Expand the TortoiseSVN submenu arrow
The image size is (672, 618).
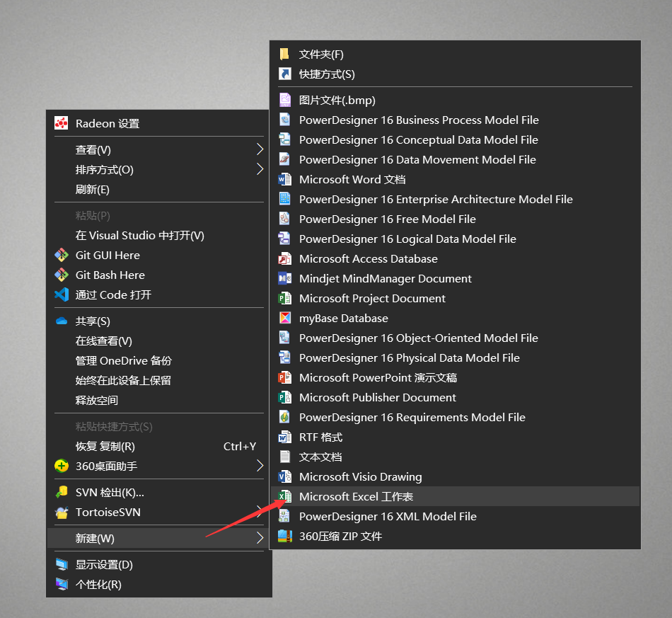coord(260,511)
